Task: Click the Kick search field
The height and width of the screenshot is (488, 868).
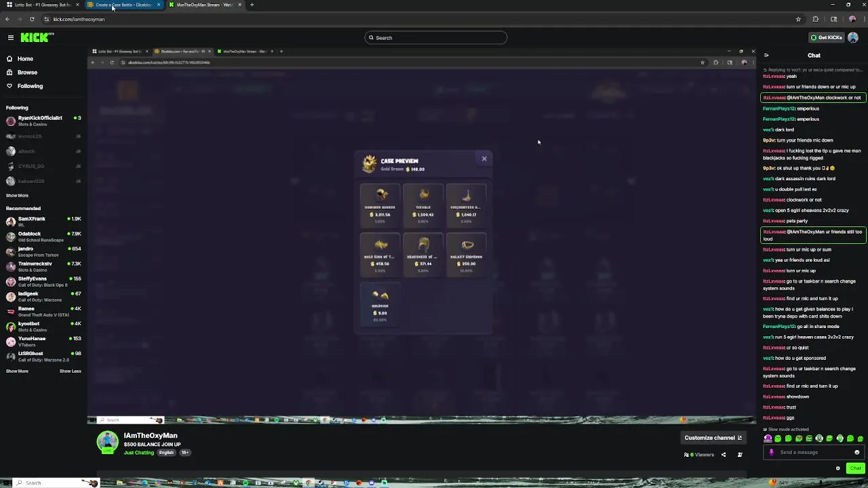Action: tap(436, 37)
